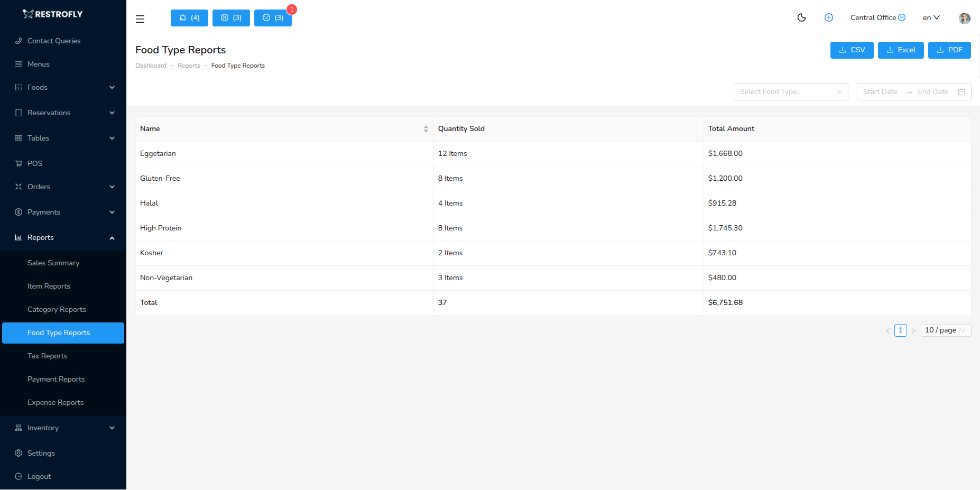
Task: Click the Start Date input field
Action: [x=880, y=91]
